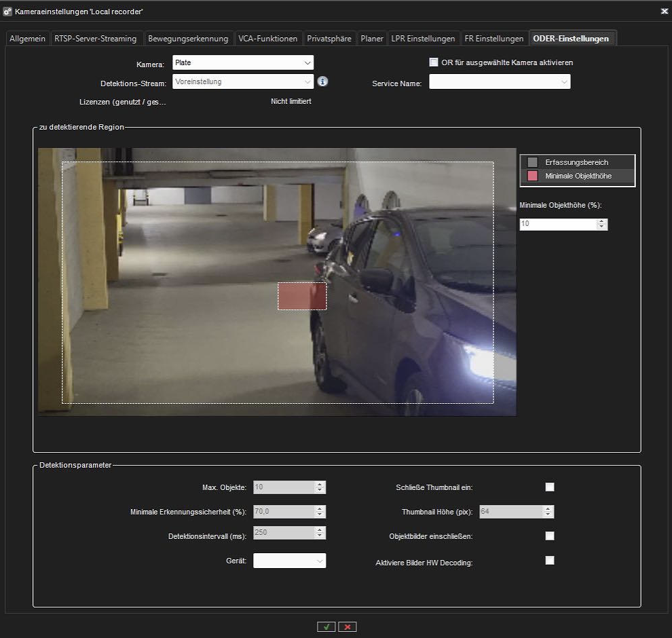The width and height of the screenshot is (672, 638).
Task: Open the Allgemein tab
Action: 27,39
